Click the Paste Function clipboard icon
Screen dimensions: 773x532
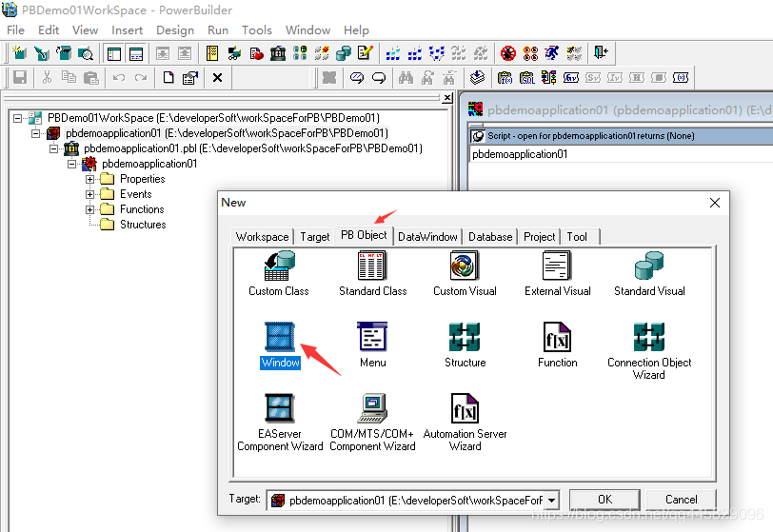click(x=505, y=77)
